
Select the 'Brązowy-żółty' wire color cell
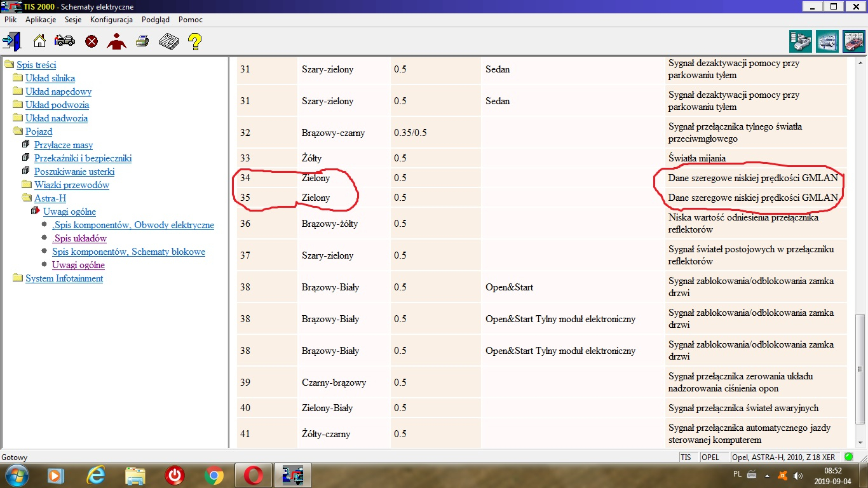coord(344,224)
